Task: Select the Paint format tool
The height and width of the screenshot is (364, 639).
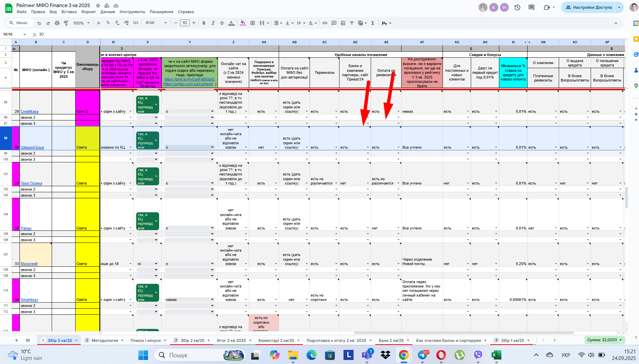Action: coord(66,23)
